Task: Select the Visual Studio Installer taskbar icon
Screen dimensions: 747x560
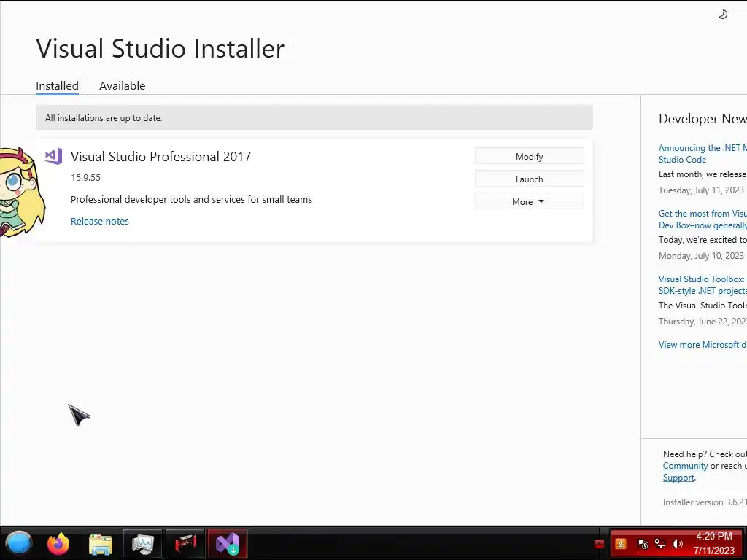Action: (x=228, y=544)
